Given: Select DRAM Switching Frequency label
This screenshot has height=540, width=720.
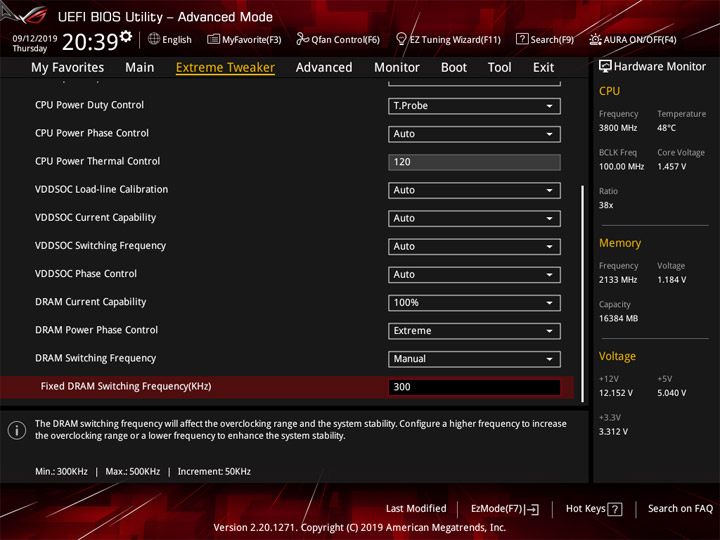Looking at the screenshot, I should (96, 358).
